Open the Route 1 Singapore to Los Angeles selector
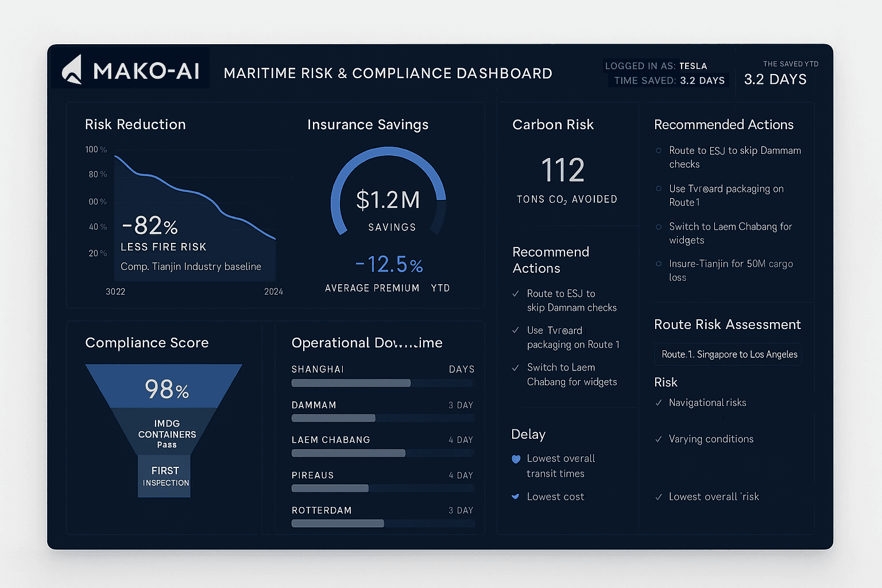882x588 pixels. 728,354
